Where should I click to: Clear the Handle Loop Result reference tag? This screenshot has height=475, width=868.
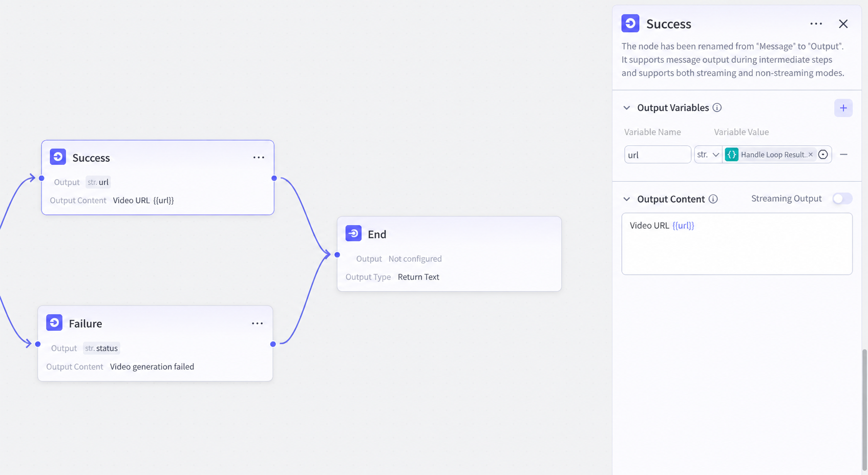pos(810,155)
